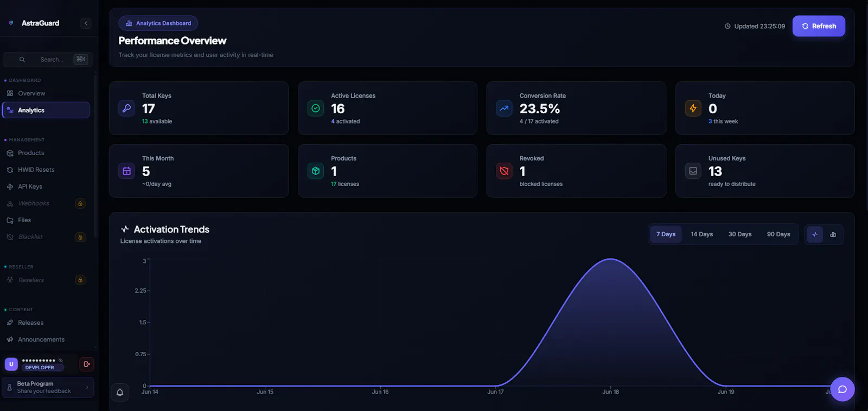The image size is (868, 411).
Task: Switch to line chart view
Action: click(x=814, y=234)
